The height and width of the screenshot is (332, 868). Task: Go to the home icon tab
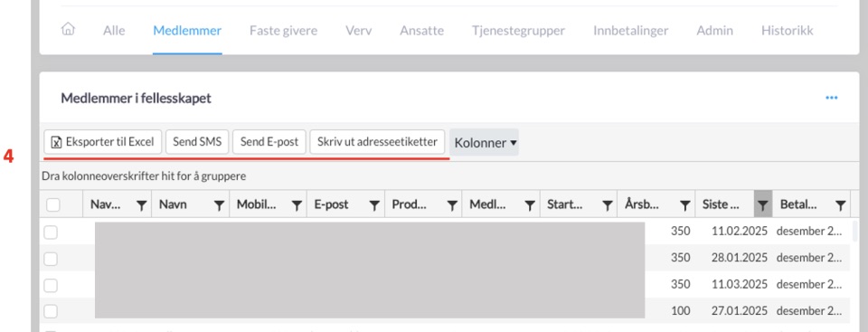[x=68, y=30]
